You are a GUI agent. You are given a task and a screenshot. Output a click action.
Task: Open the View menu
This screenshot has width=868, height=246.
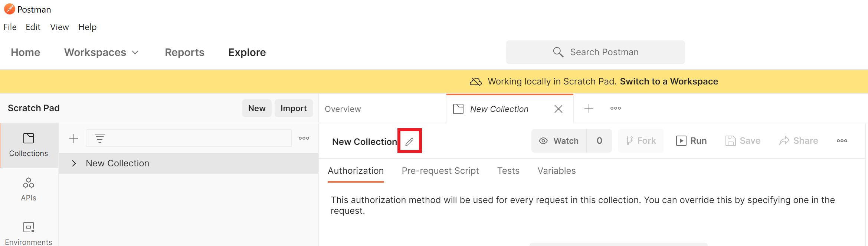59,27
